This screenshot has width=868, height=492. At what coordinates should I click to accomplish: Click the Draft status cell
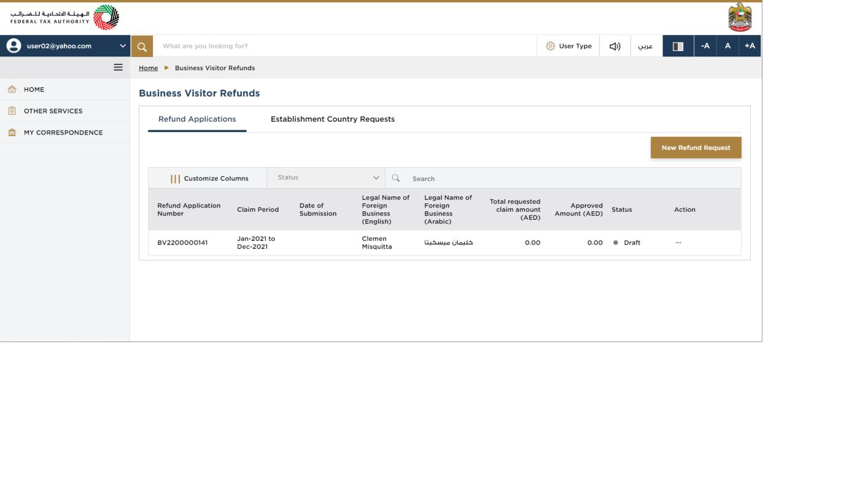click(627, 243)
